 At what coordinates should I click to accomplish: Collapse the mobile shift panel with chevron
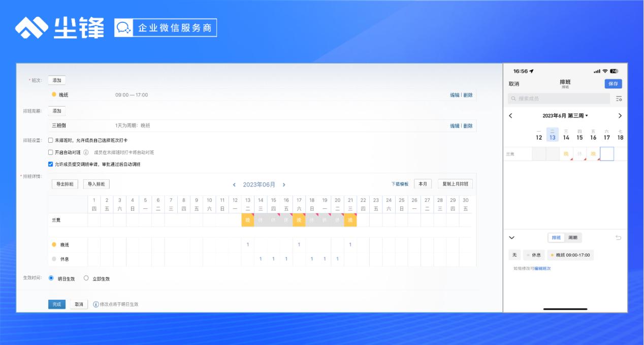tap(511, 238)
